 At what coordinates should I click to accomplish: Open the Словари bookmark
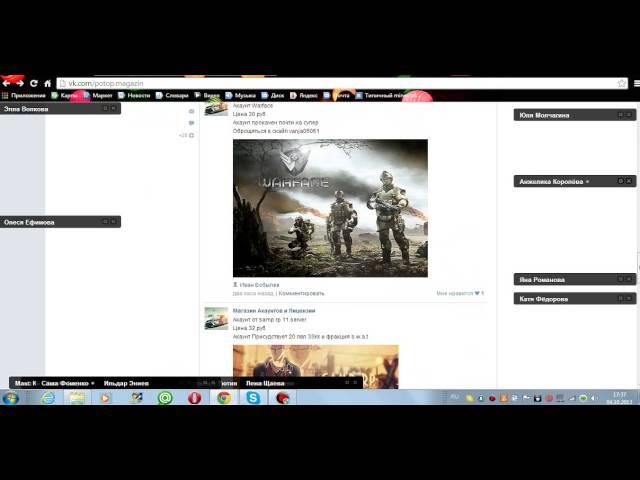(x=172, y=96)
